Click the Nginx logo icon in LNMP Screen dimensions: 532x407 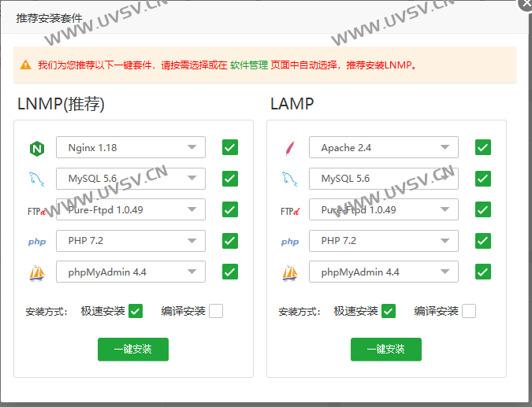[37, 149]
